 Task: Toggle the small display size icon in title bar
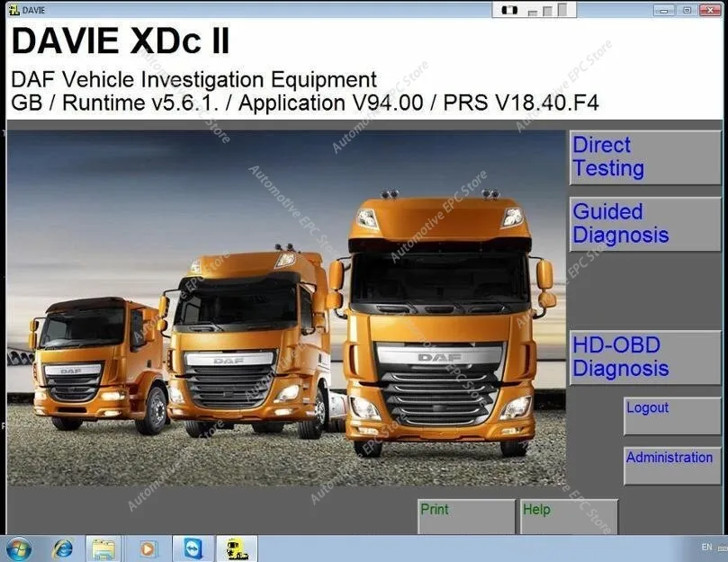click(535, 11)
